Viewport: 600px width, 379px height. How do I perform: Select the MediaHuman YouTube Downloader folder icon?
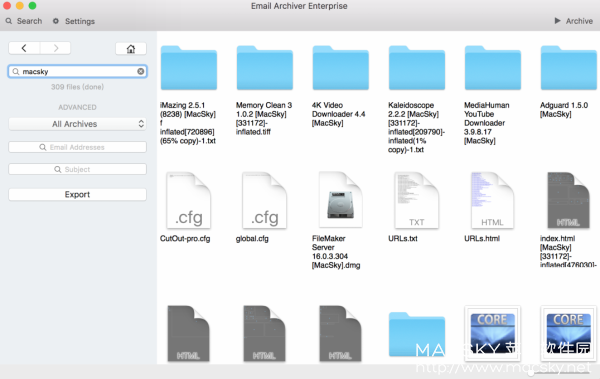[x=493, y=68]
